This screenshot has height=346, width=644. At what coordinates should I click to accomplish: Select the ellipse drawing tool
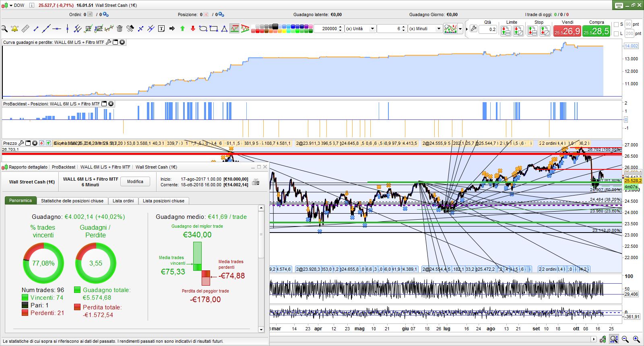coord(203,29)
